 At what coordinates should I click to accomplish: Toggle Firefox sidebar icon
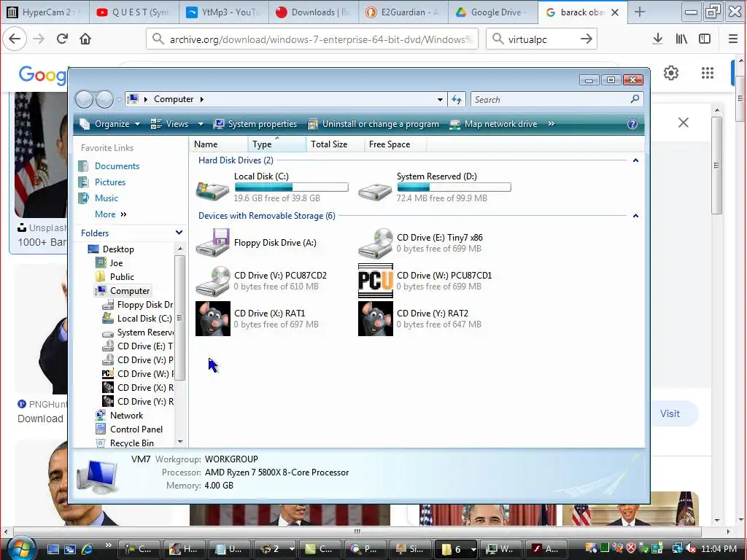point(705,39)
